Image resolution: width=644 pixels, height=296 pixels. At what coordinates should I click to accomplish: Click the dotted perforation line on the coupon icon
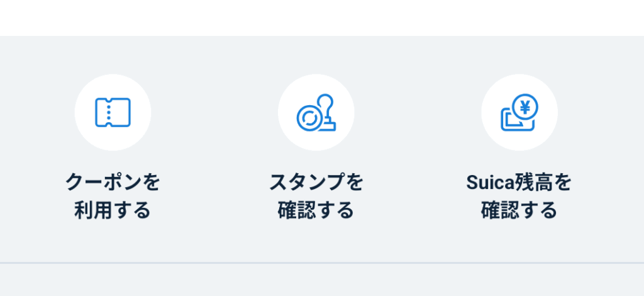click(108, 112)
